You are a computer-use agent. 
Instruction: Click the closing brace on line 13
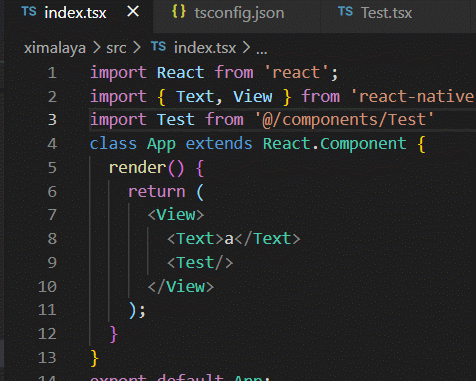(94, 358)
